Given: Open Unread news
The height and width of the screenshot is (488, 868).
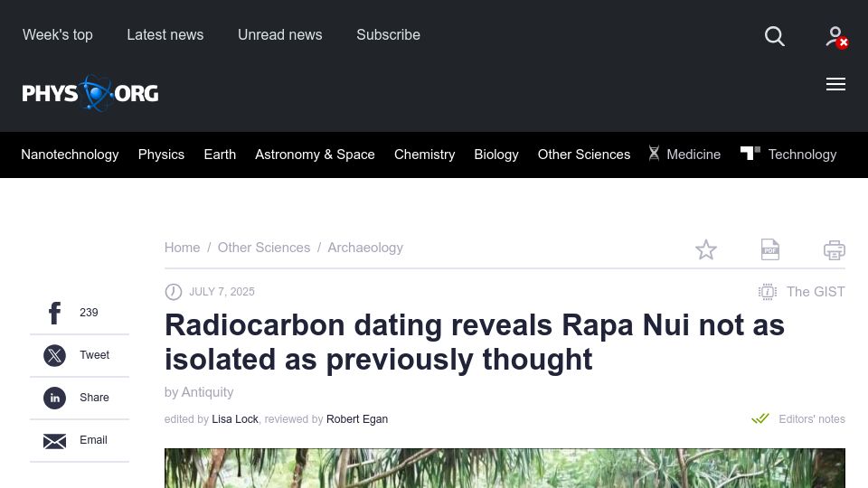Looking at the screenshot, I should (x=279, y=35).
